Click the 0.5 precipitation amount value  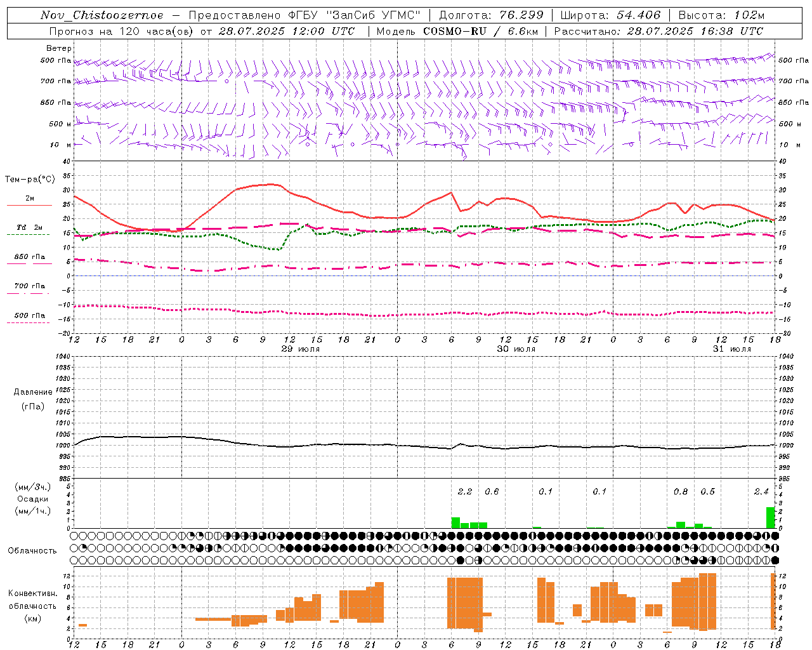[x=707, y=491]
